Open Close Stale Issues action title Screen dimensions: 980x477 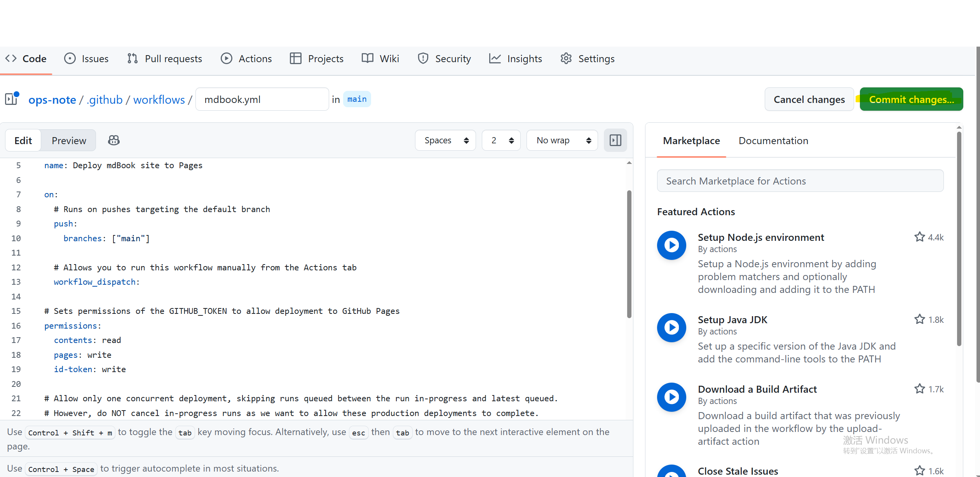(x=738, y=471)
